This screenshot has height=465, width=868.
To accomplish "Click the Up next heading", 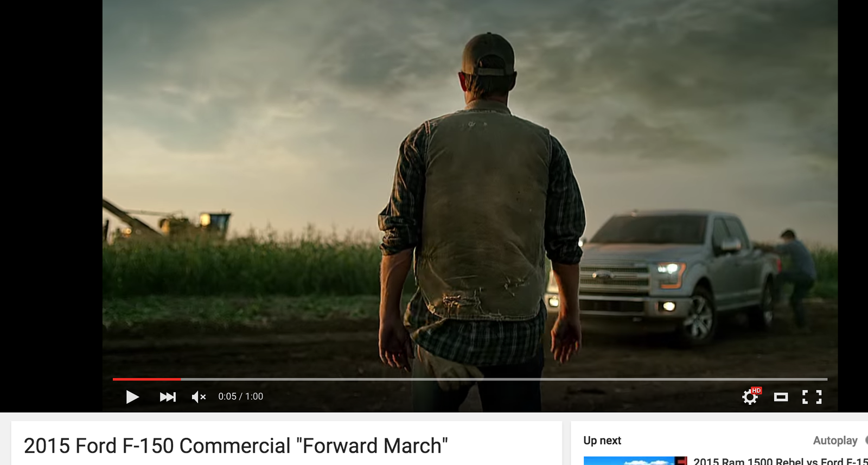I will click(x=602, y=441).
